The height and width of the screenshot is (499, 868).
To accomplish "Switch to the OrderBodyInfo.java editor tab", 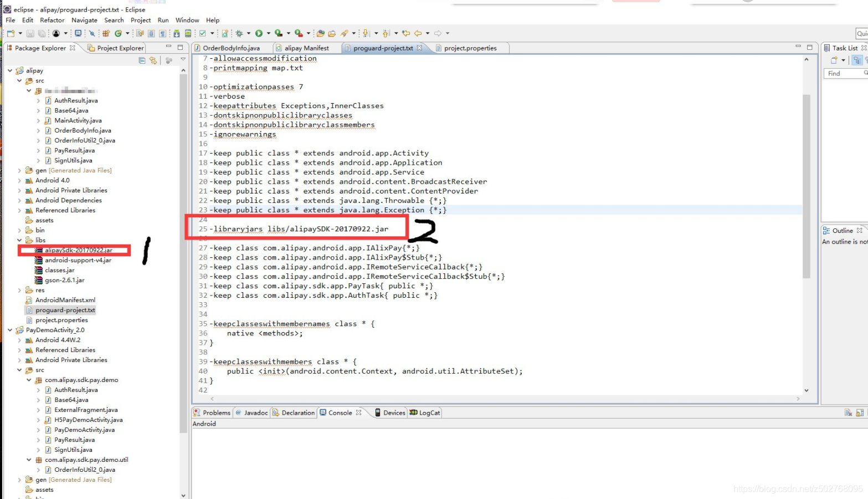I will coord(231,48).
